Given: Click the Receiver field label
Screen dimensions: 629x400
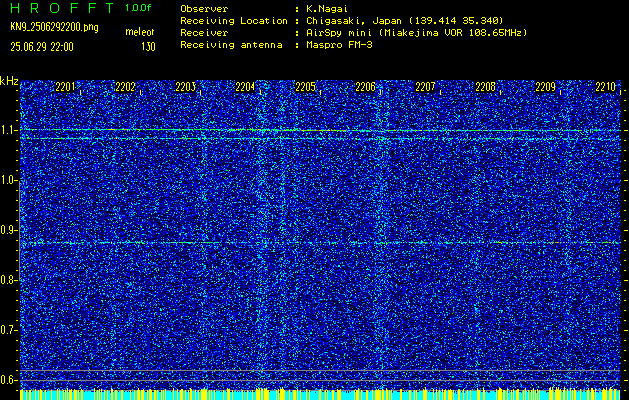Looking at the screenshot, I should point(204,33).
